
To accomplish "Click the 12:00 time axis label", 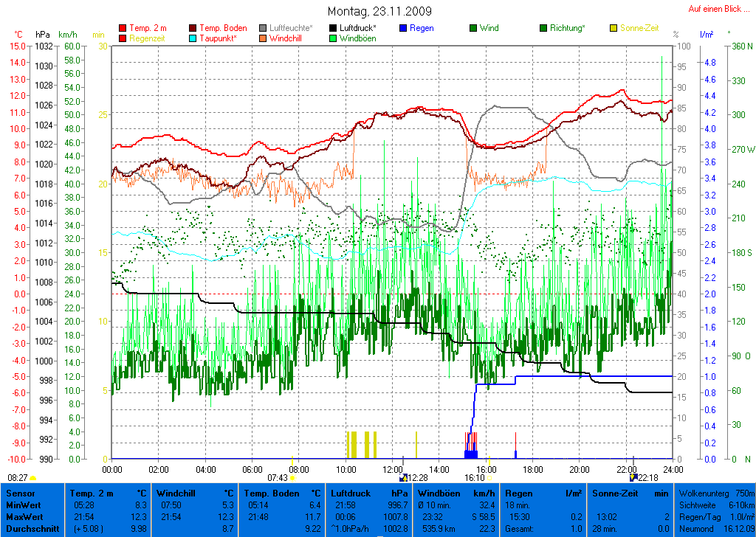I will point(392,468).
